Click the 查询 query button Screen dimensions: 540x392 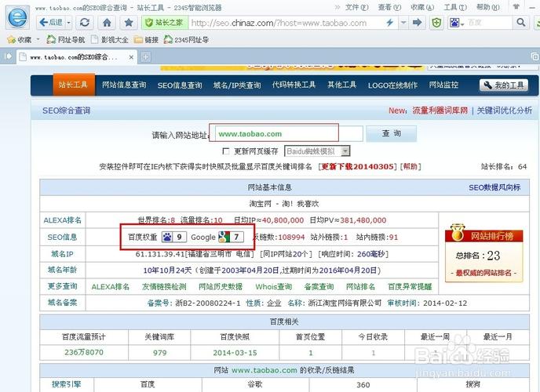tap(391, 133)
